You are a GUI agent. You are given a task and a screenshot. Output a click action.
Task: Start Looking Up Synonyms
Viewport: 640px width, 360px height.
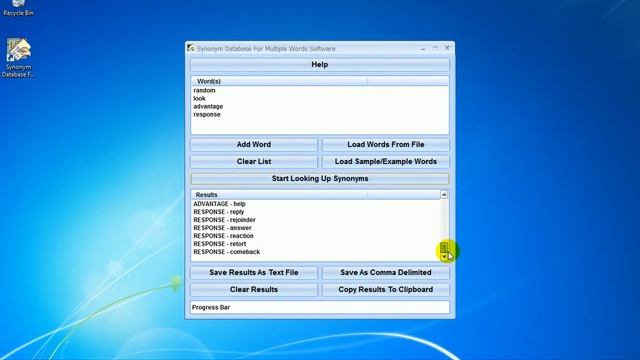point(320,179)
